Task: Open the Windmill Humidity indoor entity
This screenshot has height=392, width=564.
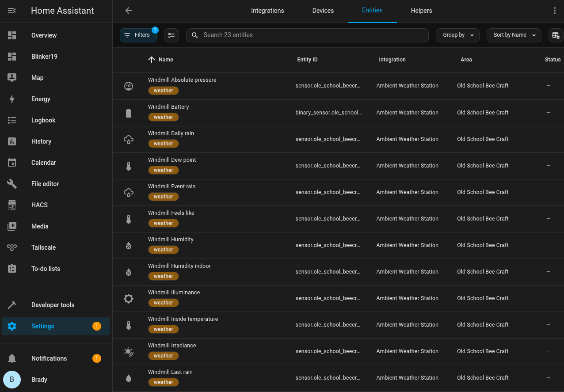Action: click(x=179, y=266)
